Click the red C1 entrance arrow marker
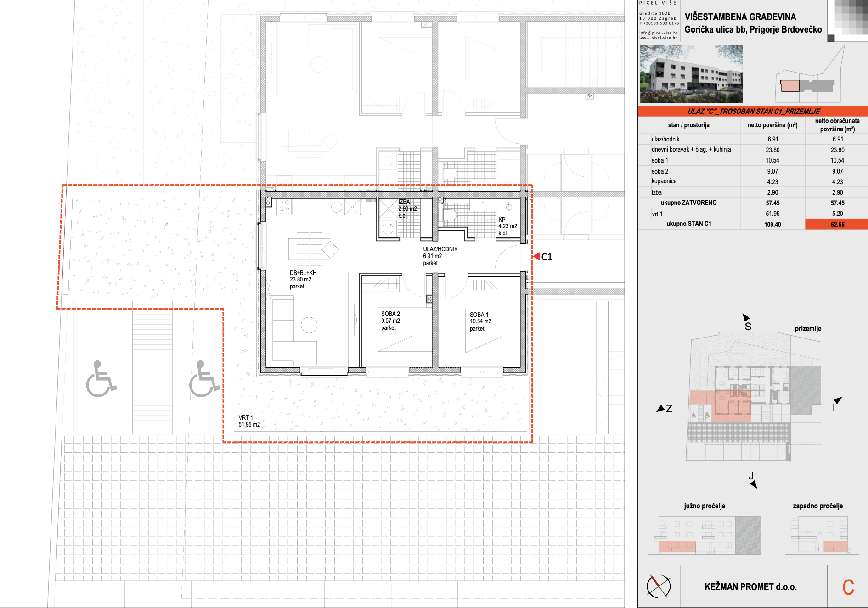The width and height of the screenshot is (868, 608). click(536, 256)
